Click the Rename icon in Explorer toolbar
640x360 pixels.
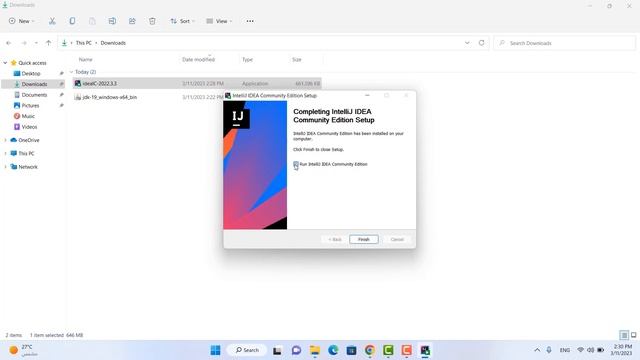coord(112,21)
